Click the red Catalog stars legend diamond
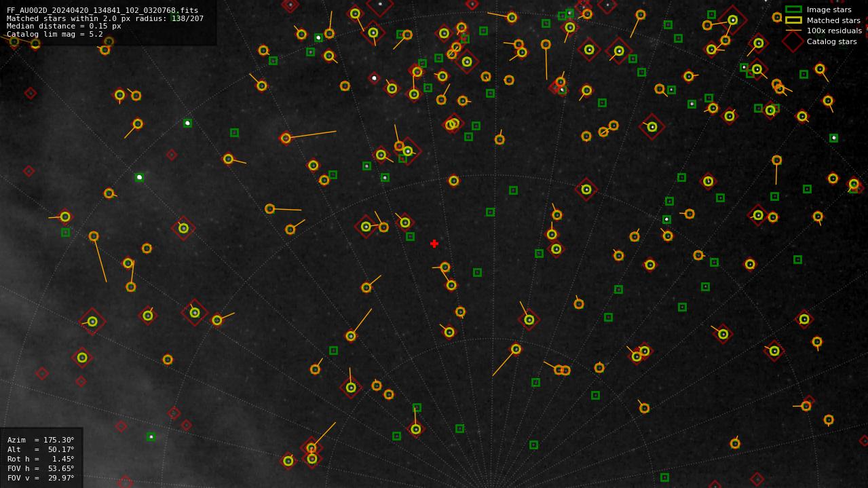868x488 pixels. pyautogui.click(x=793, y=41)
